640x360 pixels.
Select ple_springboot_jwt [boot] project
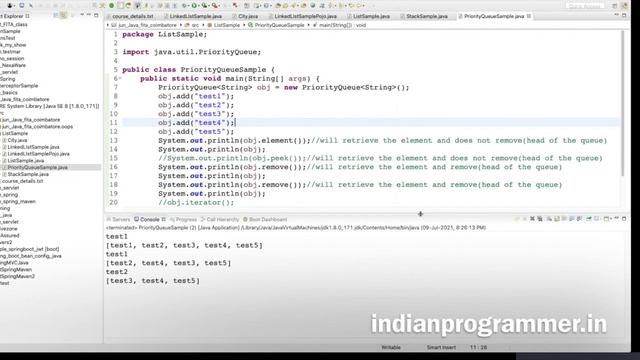[x=30, y=249]
